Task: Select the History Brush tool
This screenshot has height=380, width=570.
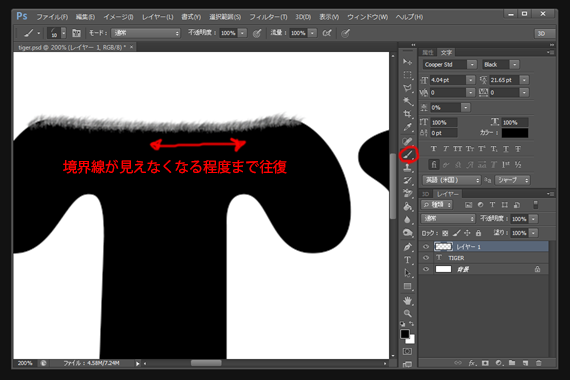Action: [x=407, y=180]
